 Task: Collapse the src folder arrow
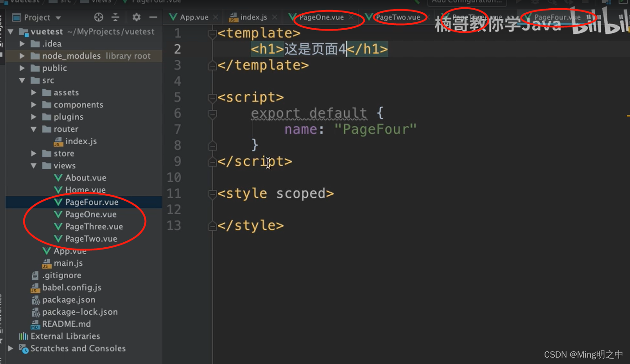(22, 80)
